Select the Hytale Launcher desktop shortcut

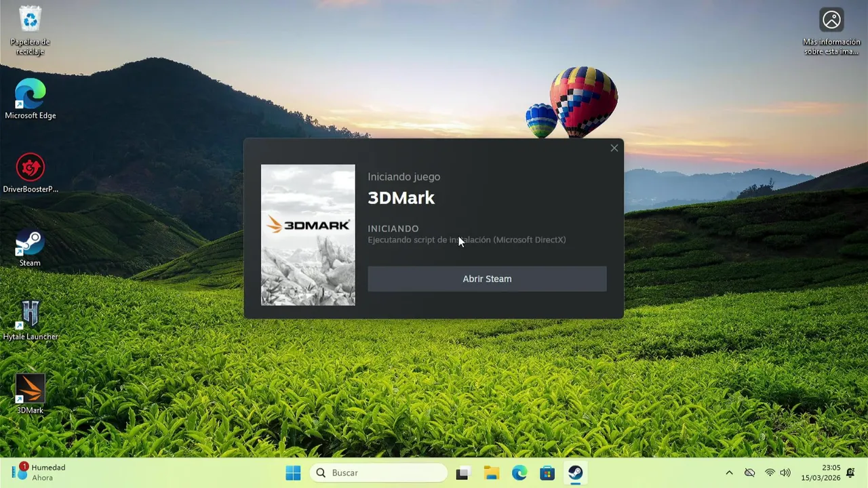(30, 321)
